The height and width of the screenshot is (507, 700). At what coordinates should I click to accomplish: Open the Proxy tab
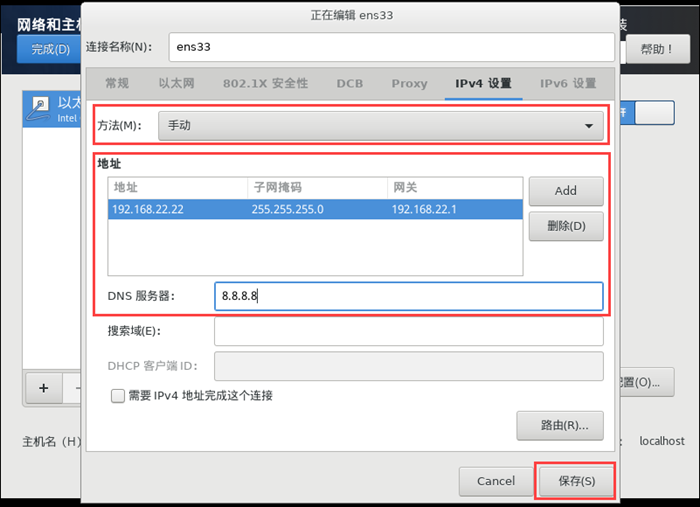click(409, 83)
